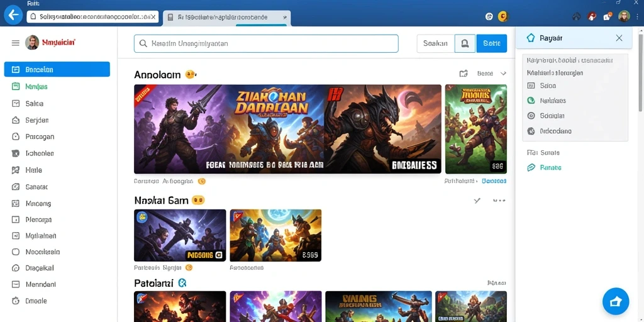
Task: Click the Ortcodano icon in the panel
Action: [x=531, y=131]
